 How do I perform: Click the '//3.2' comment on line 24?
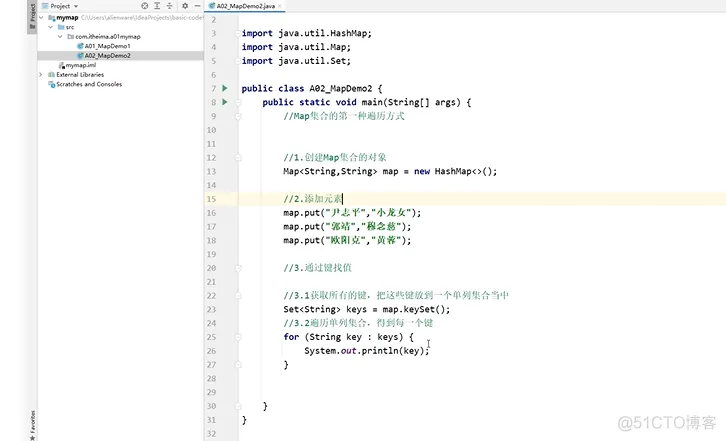point(358,323)
